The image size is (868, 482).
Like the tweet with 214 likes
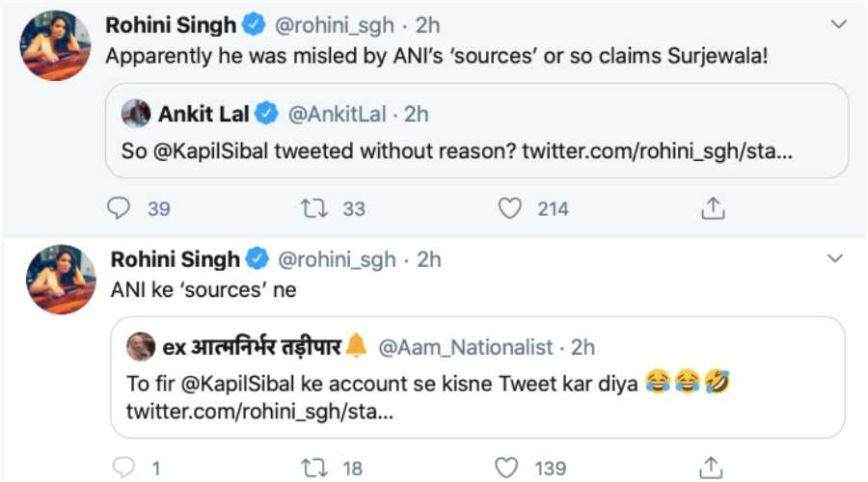[510, 208]
